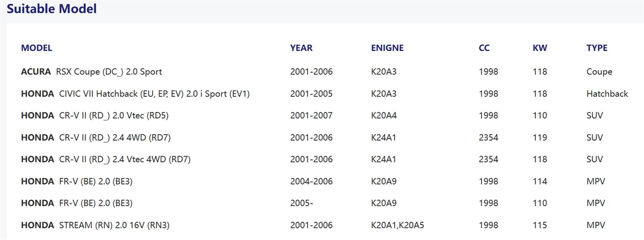Click the Coupe type cell
Screen dimensions: 644x240
coord(599,72)
